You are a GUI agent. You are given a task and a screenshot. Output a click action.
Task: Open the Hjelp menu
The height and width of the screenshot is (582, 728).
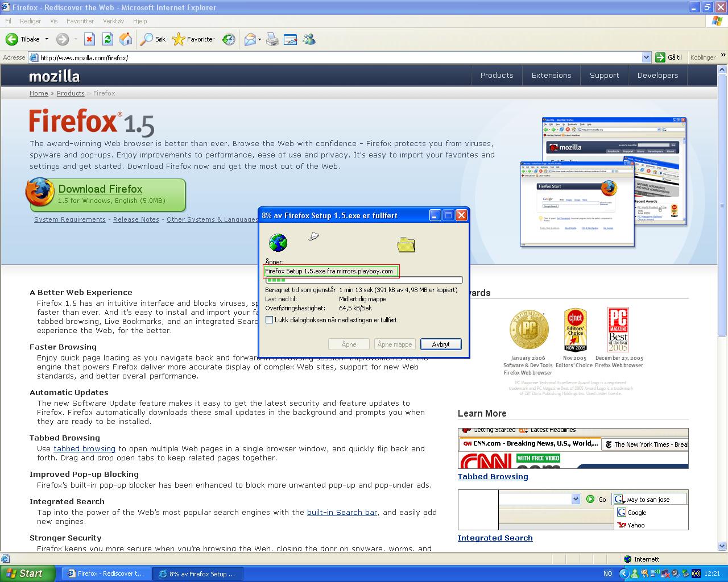click(x=139, y=21)
